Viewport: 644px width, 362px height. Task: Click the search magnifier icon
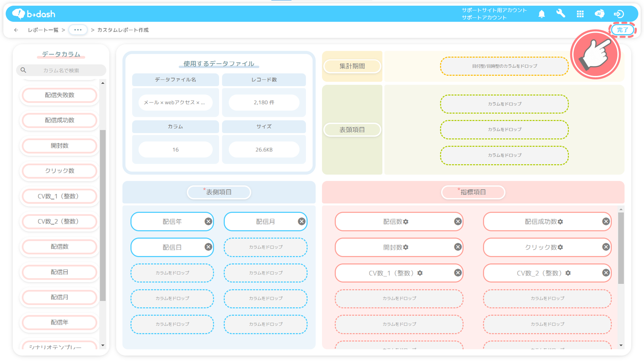tap(23, 70)
